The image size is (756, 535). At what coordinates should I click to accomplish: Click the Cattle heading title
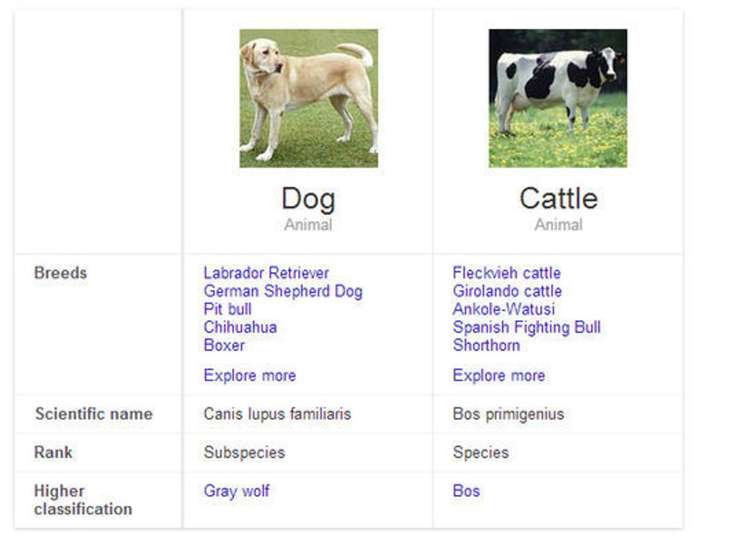tap(558, 198)
